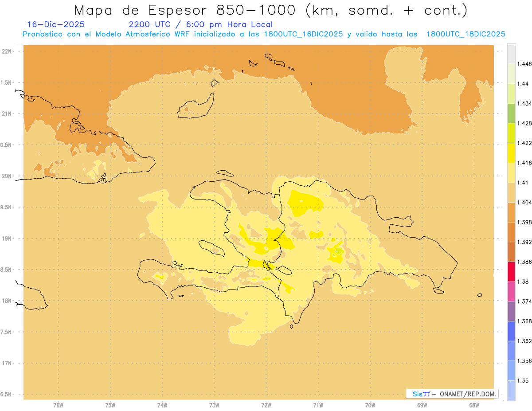Click the 17N latitude label
The width and height of the screenshot is (532, 411).
6,363
